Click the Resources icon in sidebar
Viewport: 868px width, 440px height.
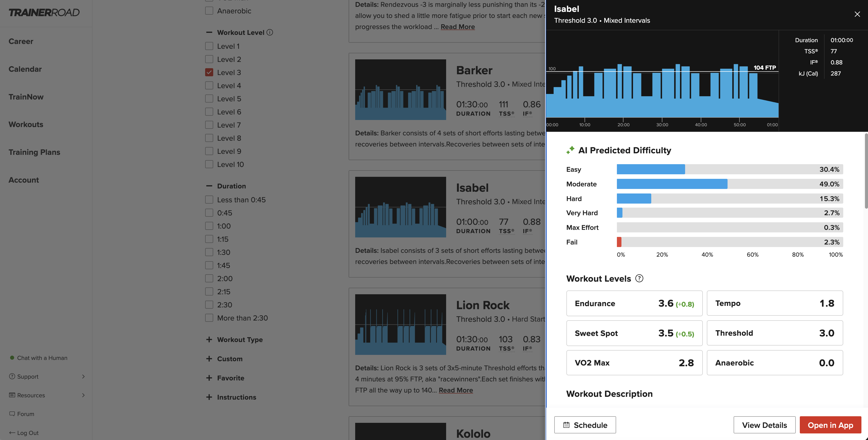[x=12, y=395]
